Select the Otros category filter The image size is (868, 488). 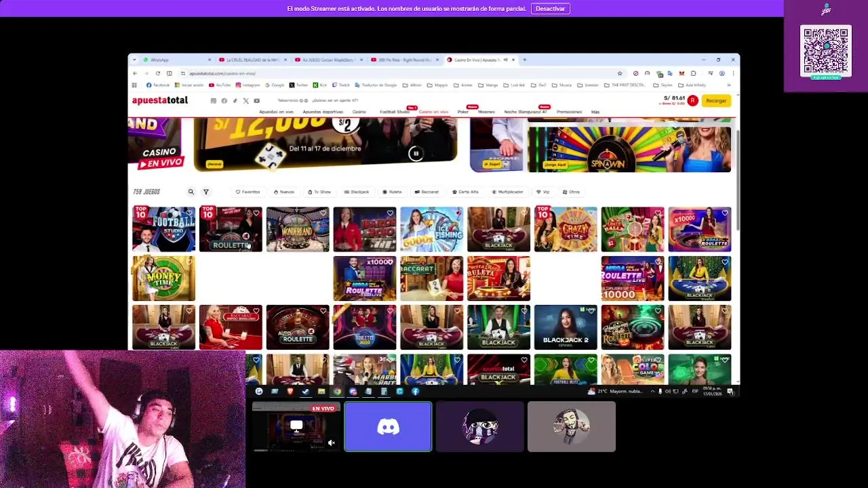(571, 192)
